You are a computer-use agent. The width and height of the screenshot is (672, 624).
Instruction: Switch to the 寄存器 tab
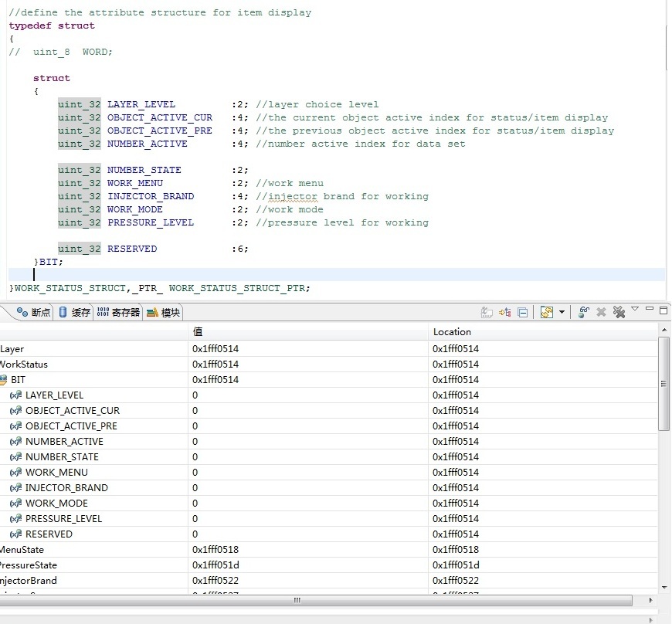pyautogui.click(x=119, y=313)
